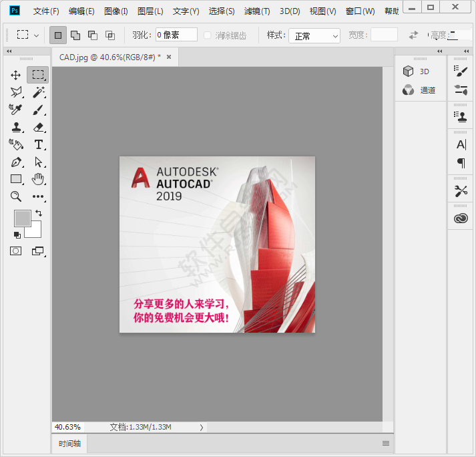This screenshot has width=476, height=457.
Task: Select the Magic Wand tool
Action: [x=39, y=92]
